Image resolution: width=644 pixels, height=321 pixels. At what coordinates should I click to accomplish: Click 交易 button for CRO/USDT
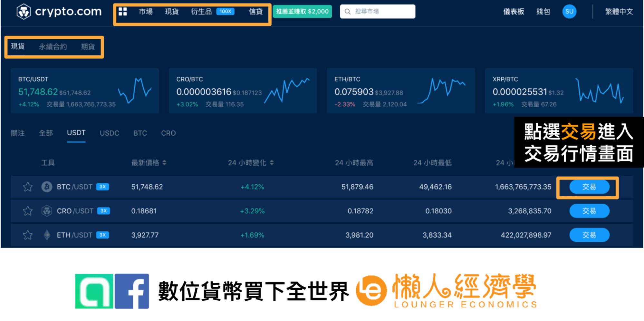pyautogui.click(x=589, y=211)
